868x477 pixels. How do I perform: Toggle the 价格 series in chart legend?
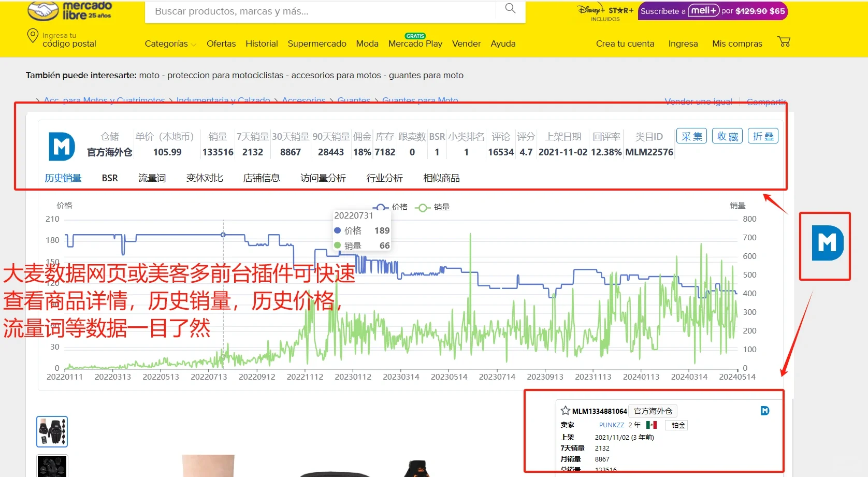(390, 207)
